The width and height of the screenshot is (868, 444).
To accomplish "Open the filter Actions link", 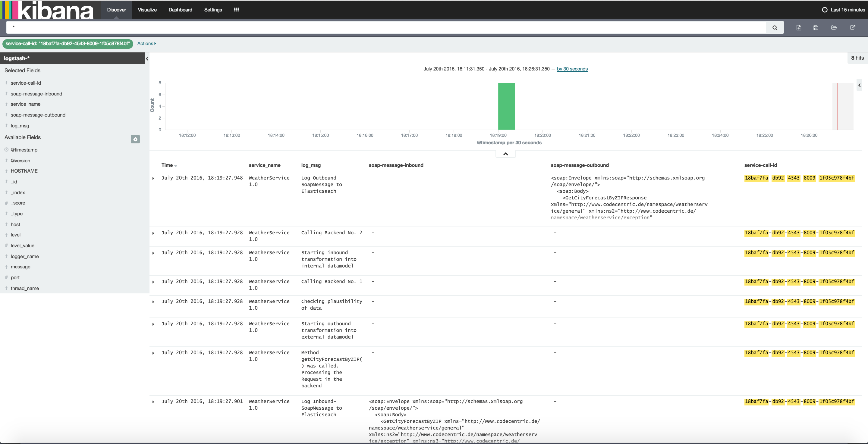I will (x=146, y=43).
